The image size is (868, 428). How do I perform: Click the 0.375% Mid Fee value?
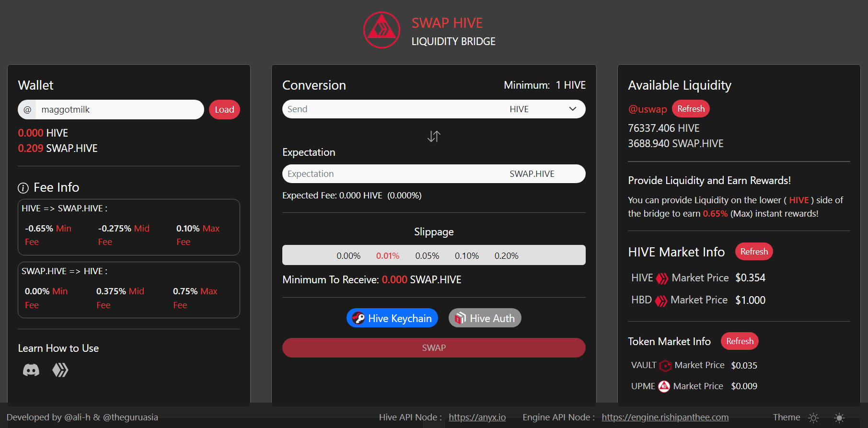coord(120,298)
